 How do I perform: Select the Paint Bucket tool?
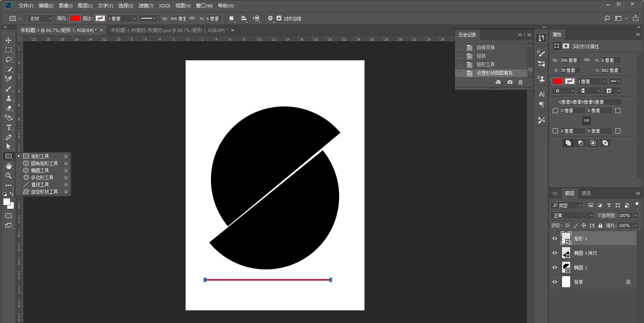pyautogui.click(x=8, y=118)
